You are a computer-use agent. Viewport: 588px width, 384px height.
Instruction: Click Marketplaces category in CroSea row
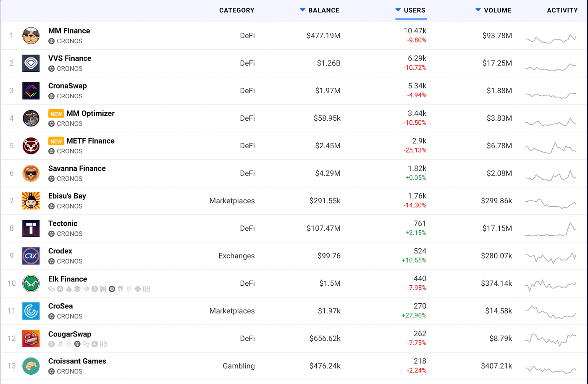pos(232,311)
